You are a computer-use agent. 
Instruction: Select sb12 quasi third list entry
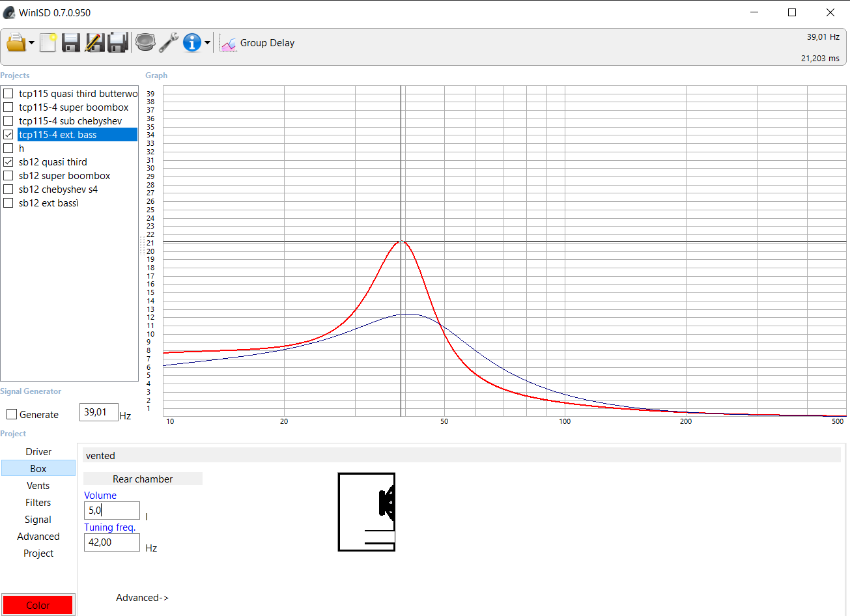tap(53, 162)
